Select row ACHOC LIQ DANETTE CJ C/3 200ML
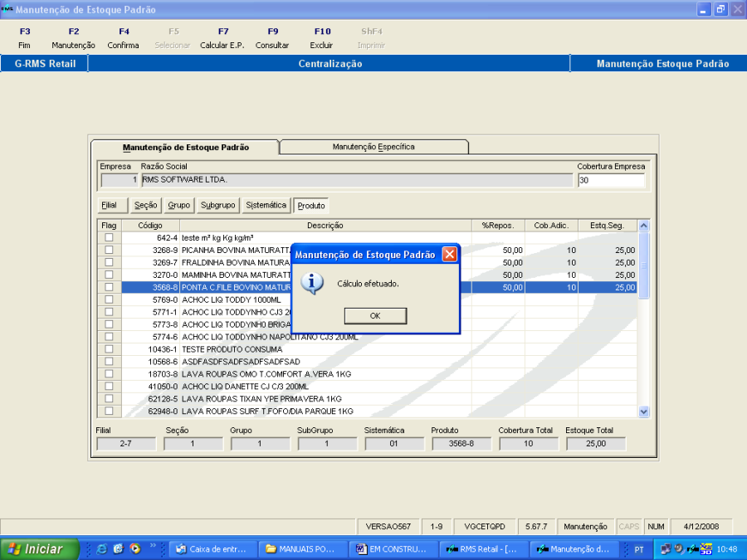The height and width of the screenshot is (560, 747). pos(367,386)
